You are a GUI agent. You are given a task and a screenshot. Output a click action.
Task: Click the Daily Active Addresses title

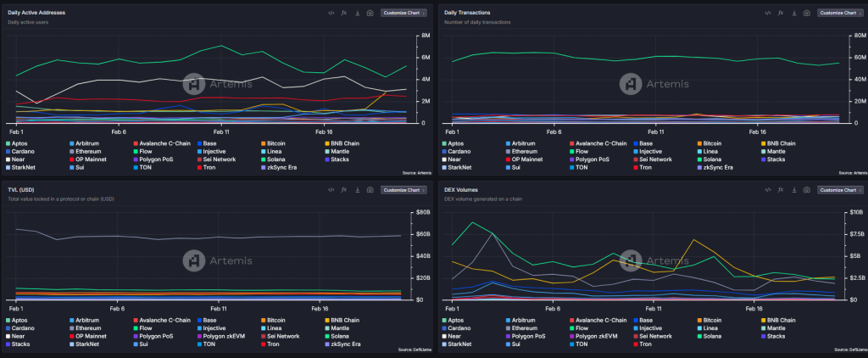click(36, 12)
